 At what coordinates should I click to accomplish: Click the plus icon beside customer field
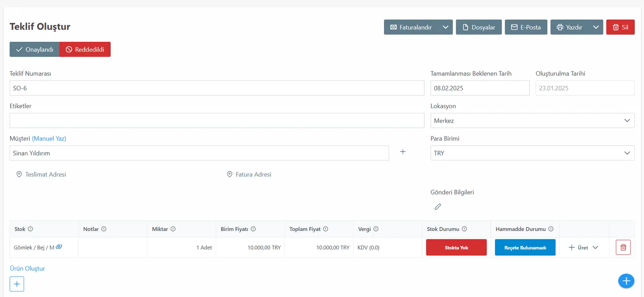[402, 152]
